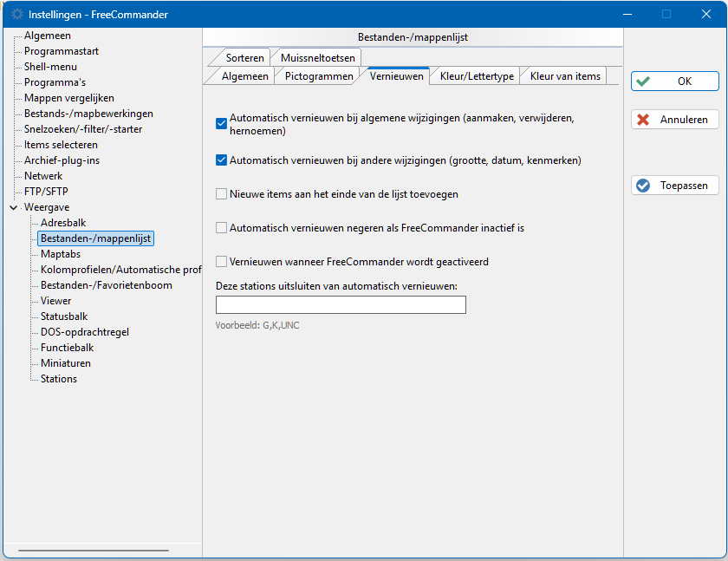The width and height of the screenshot is (728, 561).
Task: Open Statusbalk settings
Action: (64, 316)
